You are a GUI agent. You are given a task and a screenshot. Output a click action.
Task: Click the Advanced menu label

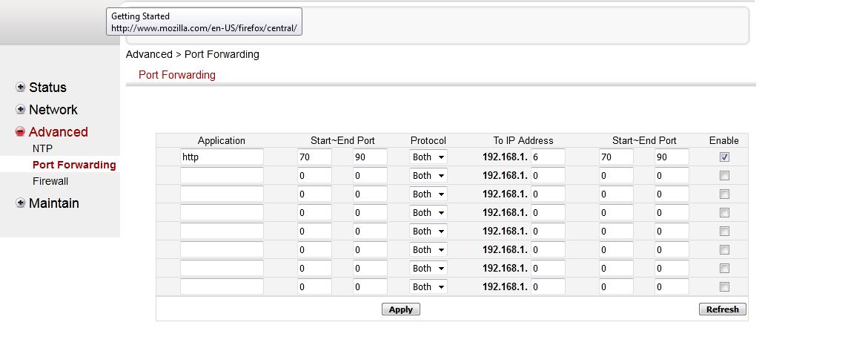(x=58, y=132)
